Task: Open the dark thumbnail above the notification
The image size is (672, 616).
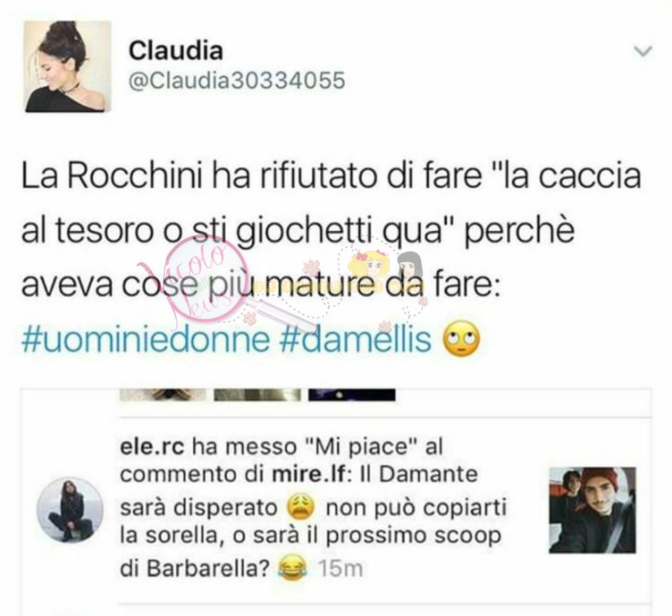Action: (x=352, y=394)
